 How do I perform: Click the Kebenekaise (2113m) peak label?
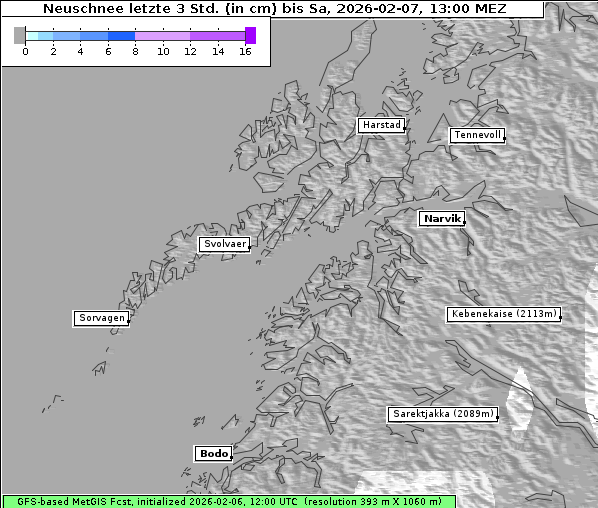click(504, 314)
